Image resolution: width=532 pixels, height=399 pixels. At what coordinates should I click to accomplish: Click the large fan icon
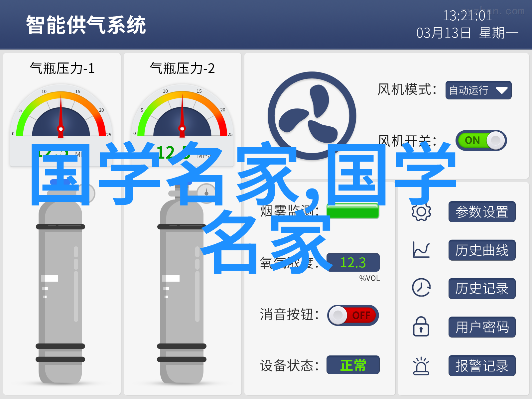pyautogui.click(x=312, y=116)
